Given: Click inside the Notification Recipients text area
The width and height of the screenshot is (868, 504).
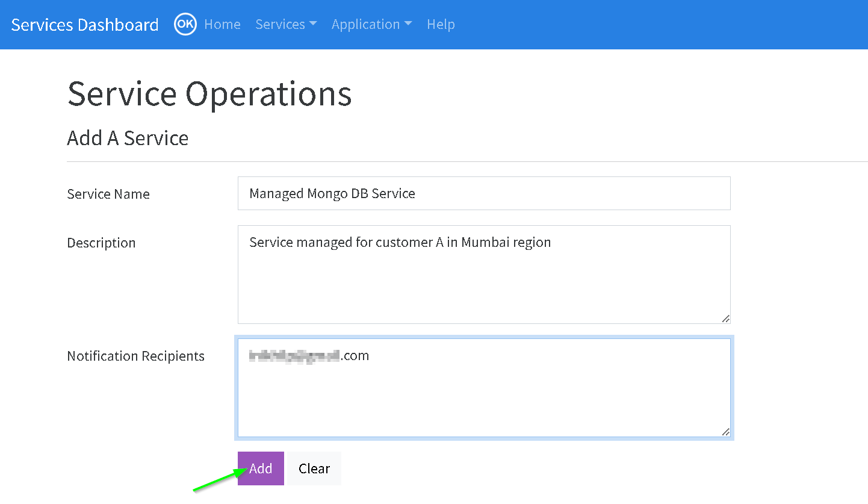Looking at the screenshot, I should (484, 388).
